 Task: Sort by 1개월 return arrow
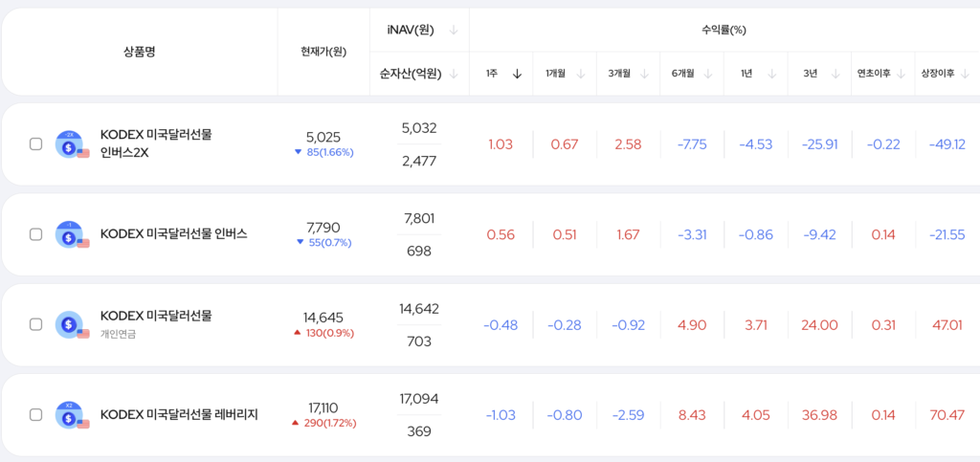pos(581,74)
